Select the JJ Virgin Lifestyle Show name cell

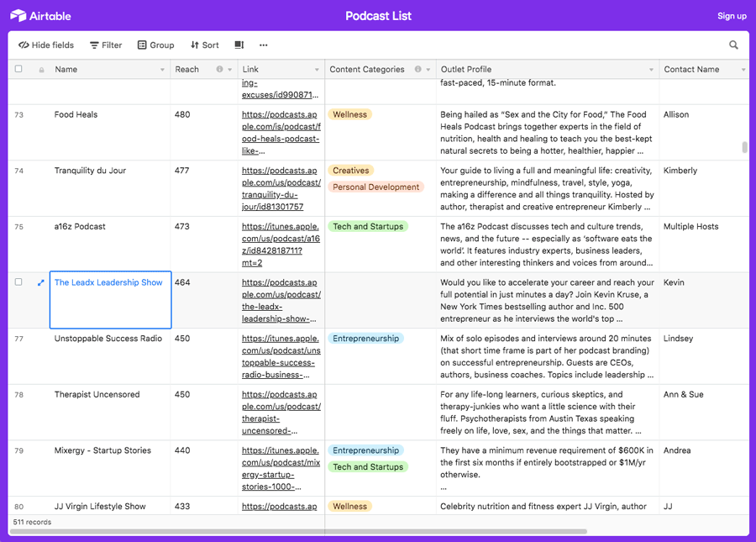pos(110,505)
